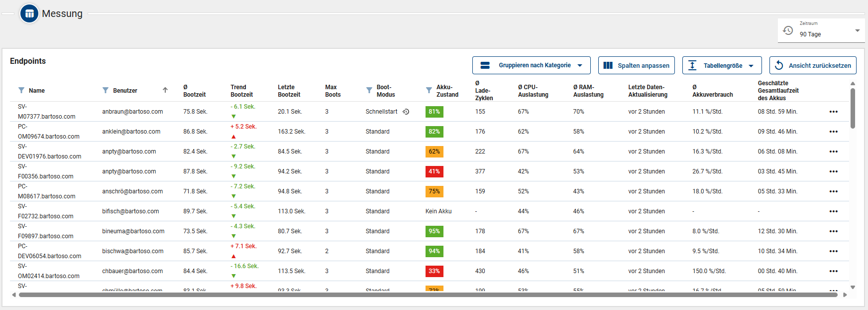Click the Messung dashboard icon
Image resolution: width=868 pixels, height=310 pixels.
(x=29, y=14)
